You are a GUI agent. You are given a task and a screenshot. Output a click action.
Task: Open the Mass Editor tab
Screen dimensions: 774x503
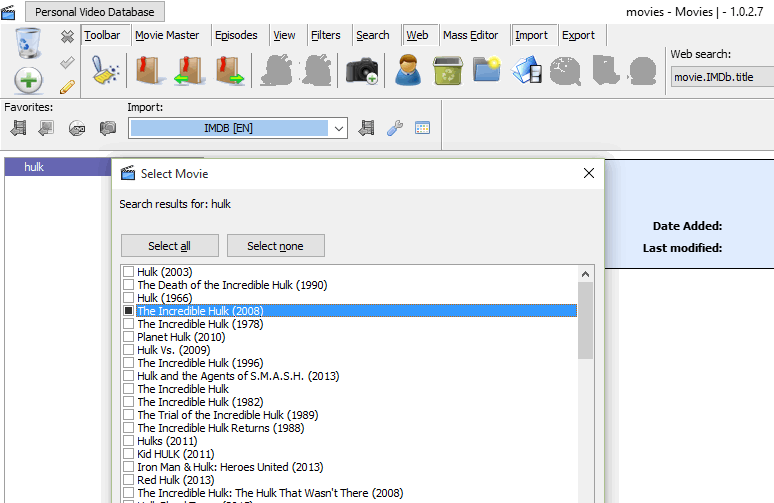point(471,35)
